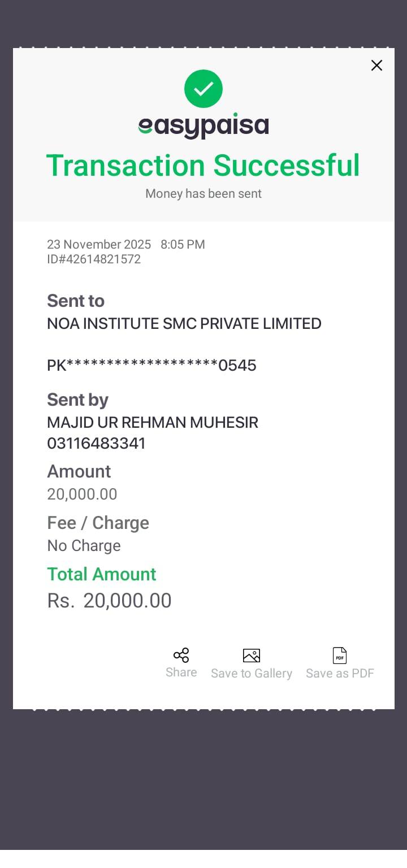Tap the Save to Gallery picture icon
The height and width of the screenshot is (868, 407).
252,656
